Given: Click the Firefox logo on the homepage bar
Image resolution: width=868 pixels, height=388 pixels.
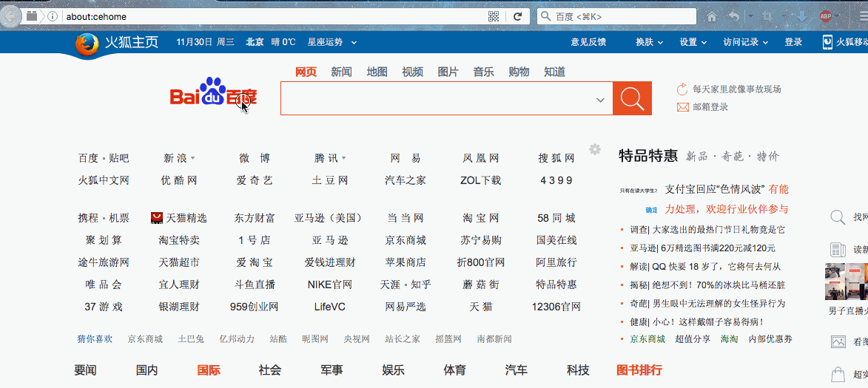Looking at the screenshot, I should click(86, 43).
